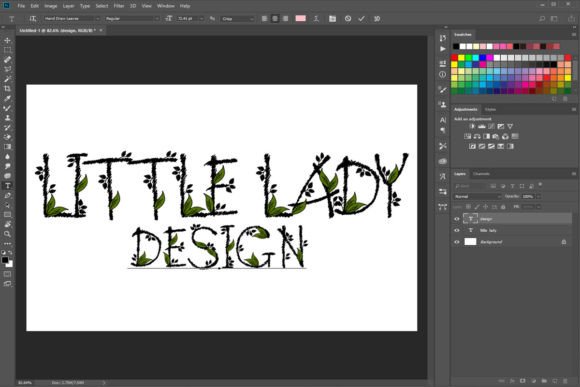Click the Search icon at top right
This screenshot has height=387, width=580.
tap(542, 18)
